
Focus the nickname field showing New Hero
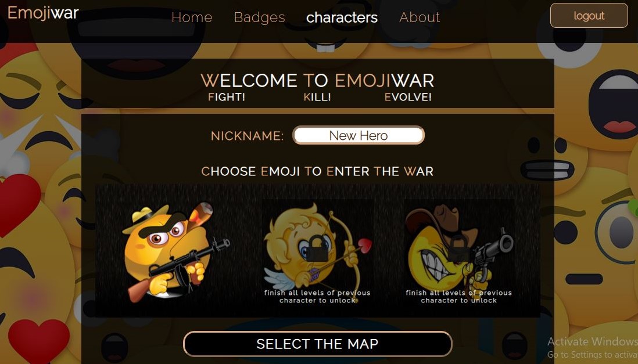[359, 135]
